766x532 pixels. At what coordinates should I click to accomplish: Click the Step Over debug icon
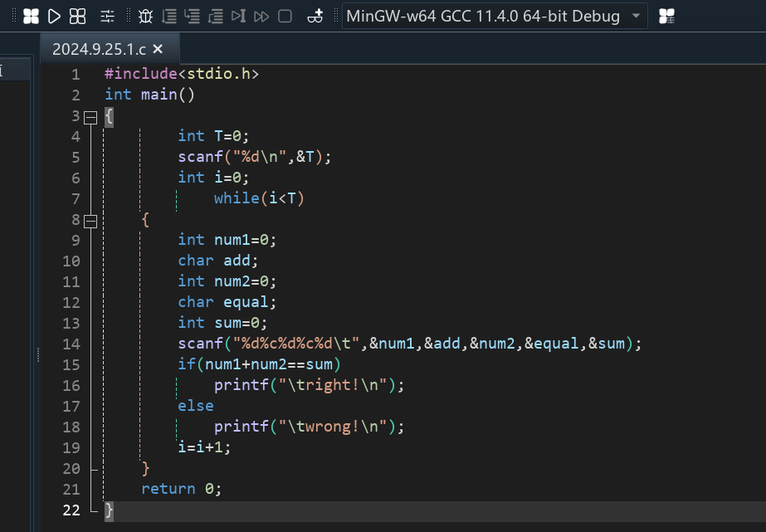click(169, 16)
